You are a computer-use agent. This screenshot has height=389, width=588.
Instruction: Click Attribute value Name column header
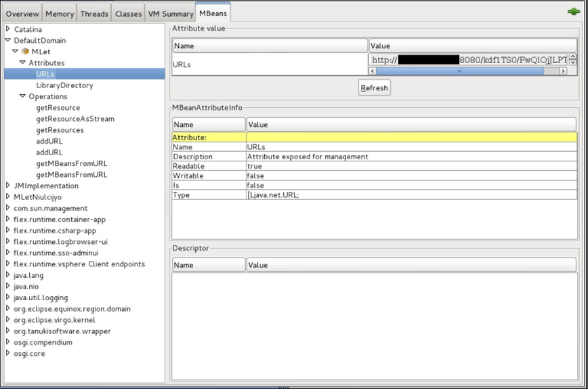[x=270, y=46]
